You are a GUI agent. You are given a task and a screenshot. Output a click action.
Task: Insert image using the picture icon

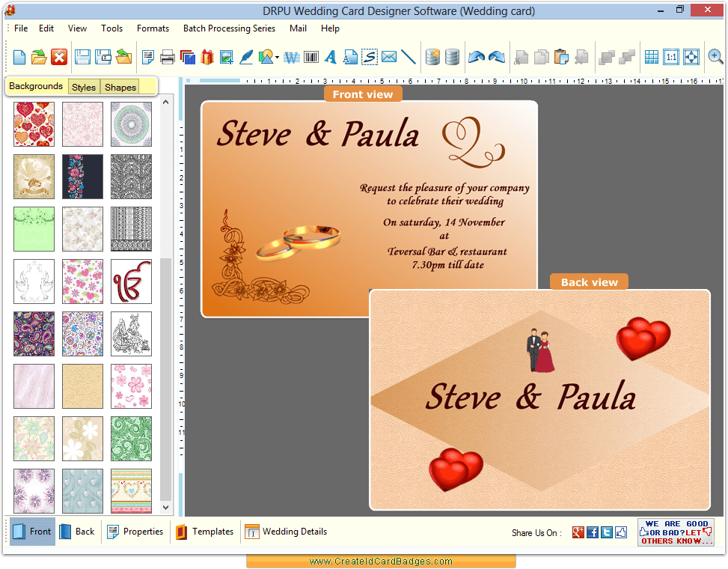[227, 57]
